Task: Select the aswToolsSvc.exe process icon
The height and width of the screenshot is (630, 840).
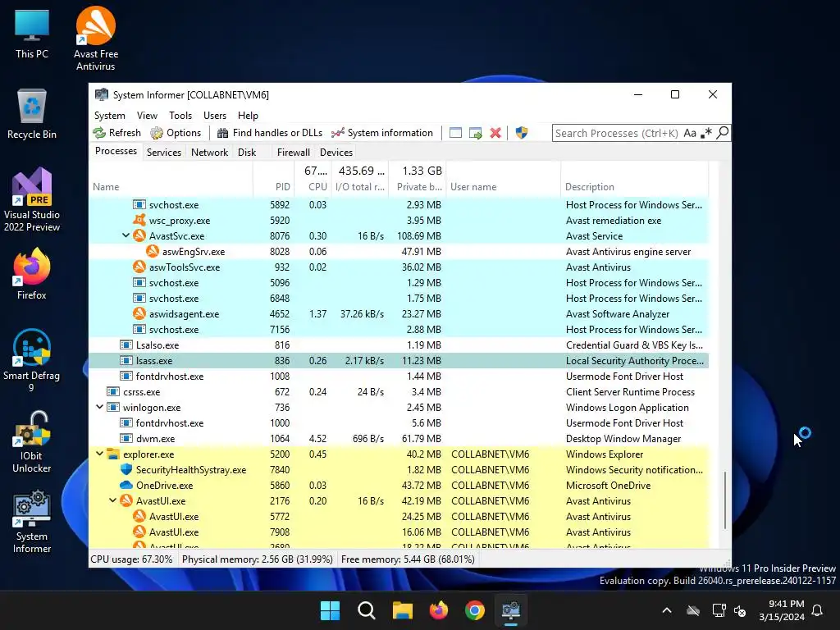Action: 139,267
